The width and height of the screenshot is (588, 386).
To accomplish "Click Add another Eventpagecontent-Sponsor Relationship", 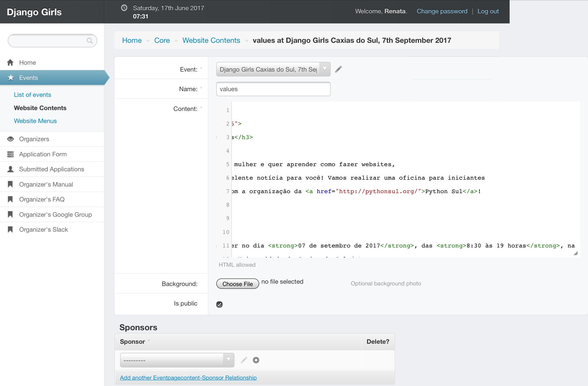I will pyautogui.click(x=188, y=377).
